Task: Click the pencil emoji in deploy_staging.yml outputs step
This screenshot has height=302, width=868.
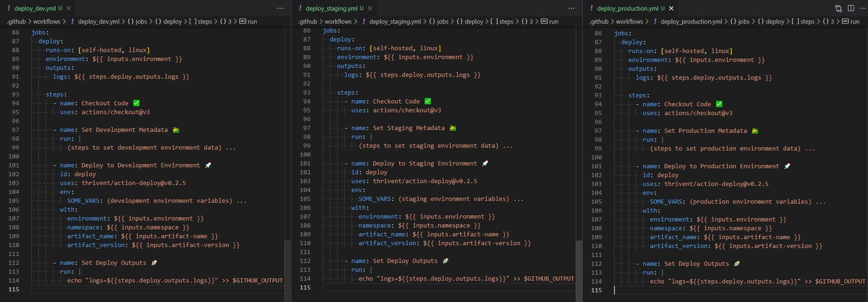Action: point(446,261)
